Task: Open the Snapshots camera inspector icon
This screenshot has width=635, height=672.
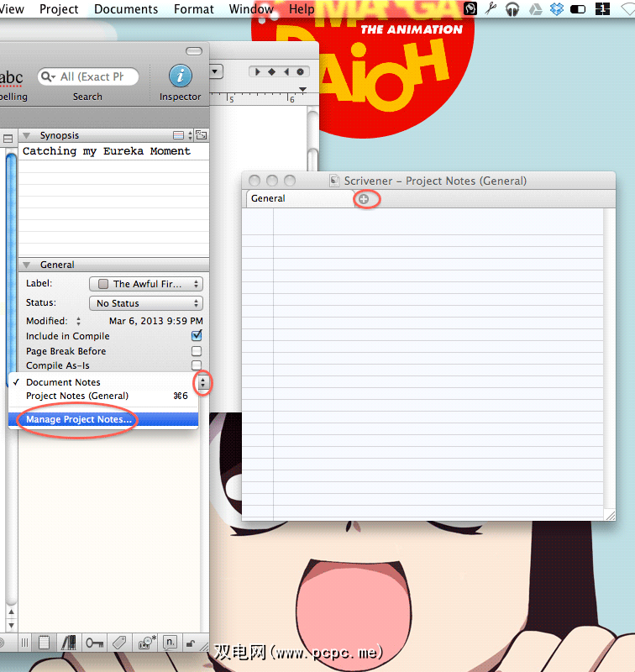Action: click(146, 643)
